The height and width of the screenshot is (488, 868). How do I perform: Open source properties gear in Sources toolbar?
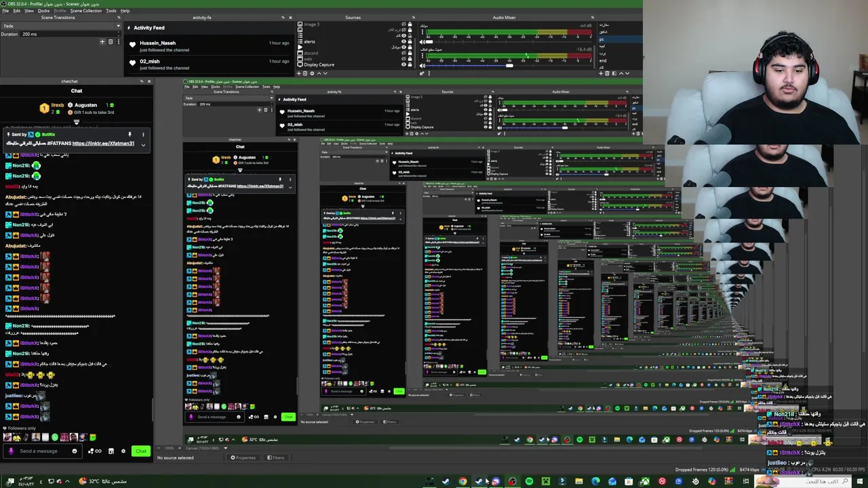pyautogui.click(x=312, y=73)
